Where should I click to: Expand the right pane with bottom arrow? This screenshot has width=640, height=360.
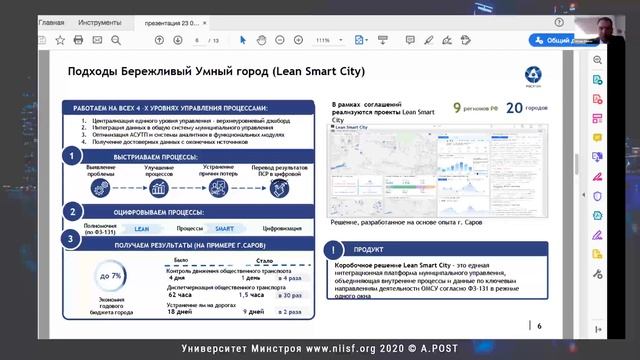598,329
